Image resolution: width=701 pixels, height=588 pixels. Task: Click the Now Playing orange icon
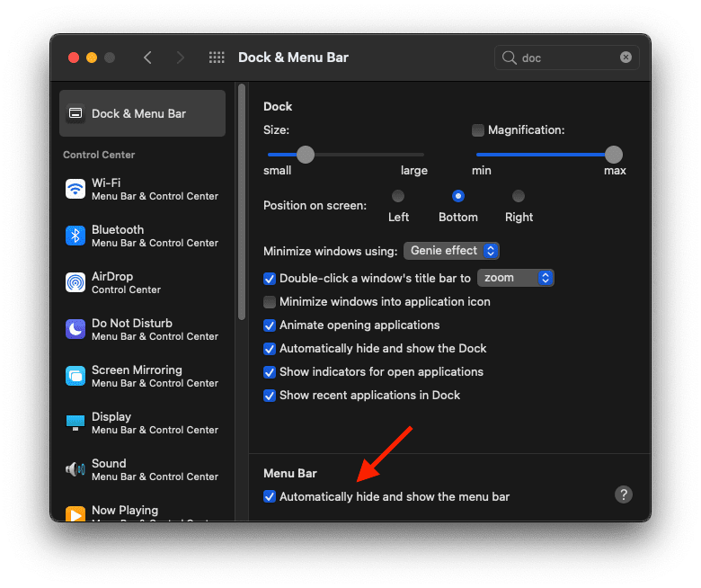75,513
